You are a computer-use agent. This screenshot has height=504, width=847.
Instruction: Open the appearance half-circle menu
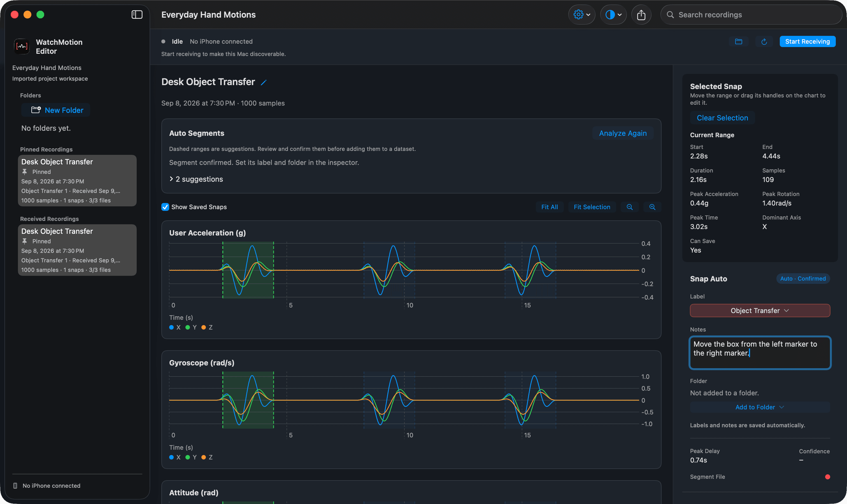point(613,15)
